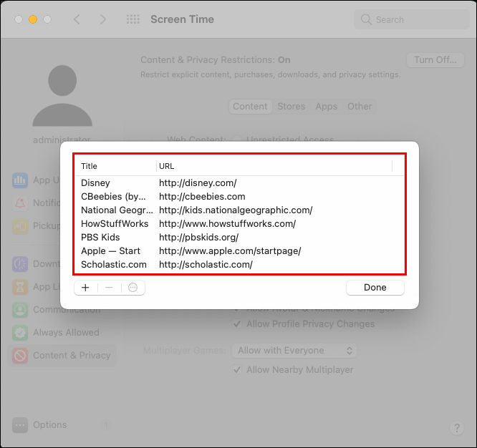Open Pickups in the sidebar
This screenshot has width=477, height=448.
[x=36, y=226]
